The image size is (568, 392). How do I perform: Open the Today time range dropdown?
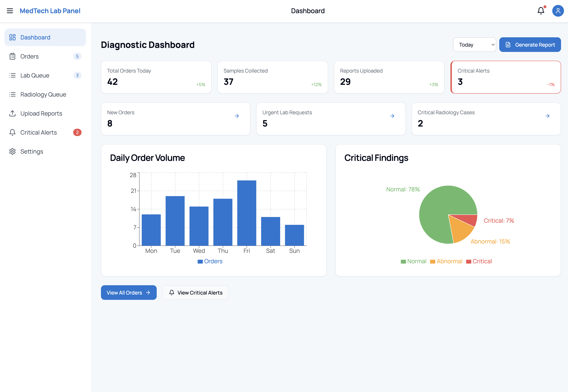[474, 45]
